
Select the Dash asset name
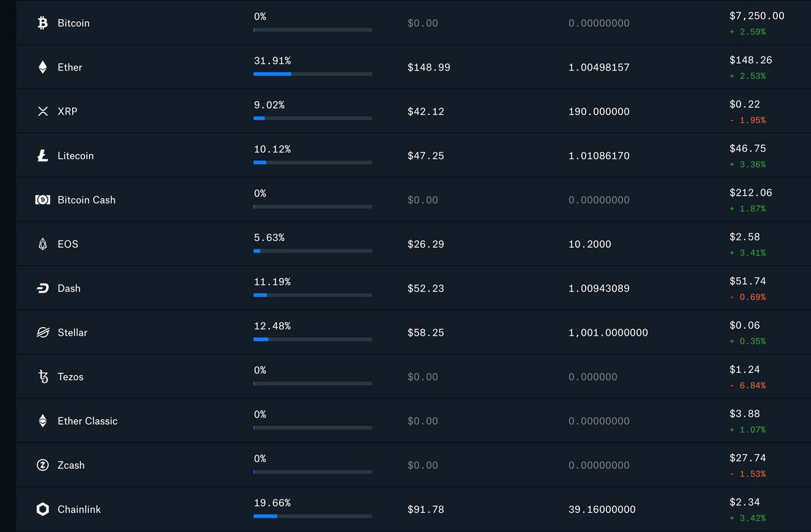coord(69,288)
